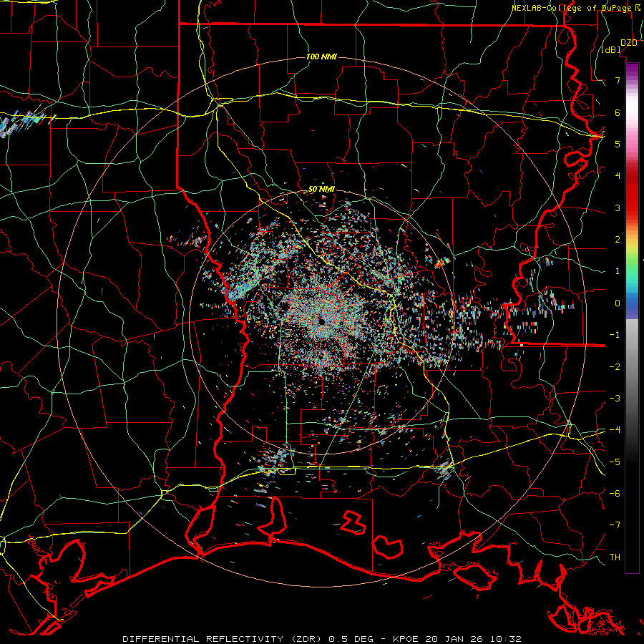Click the TH label under the scale
This screenshot has height=644, width=644.
[x=615, y=557]
